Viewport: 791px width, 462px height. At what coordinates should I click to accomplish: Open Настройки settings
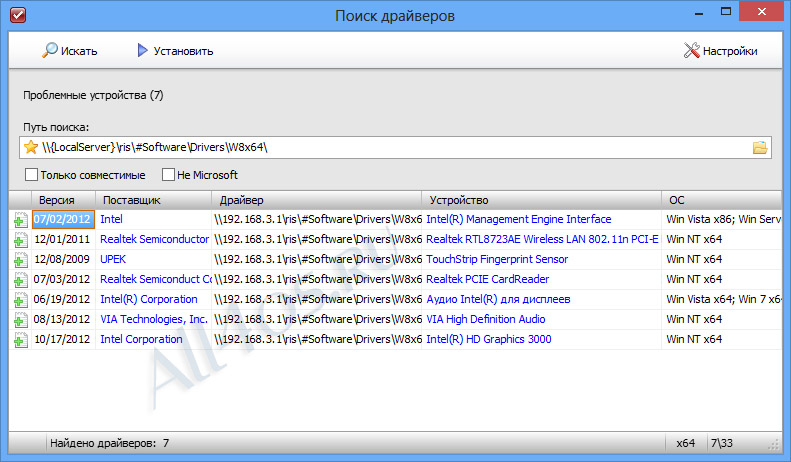(720, 50)
